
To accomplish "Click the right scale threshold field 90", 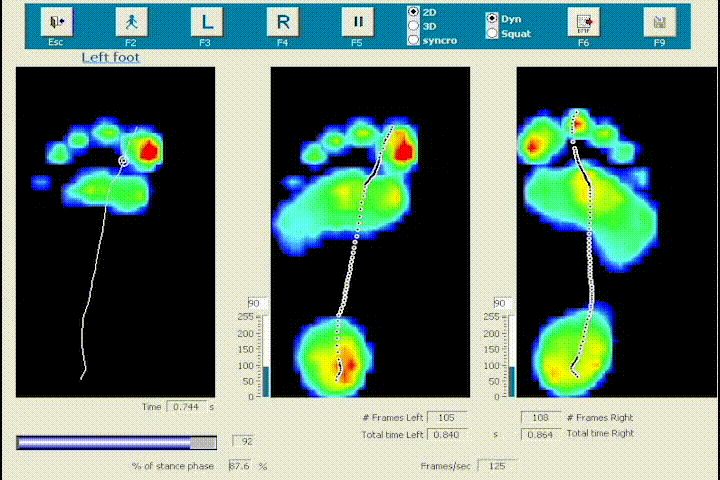I will (x=501, y=303).
